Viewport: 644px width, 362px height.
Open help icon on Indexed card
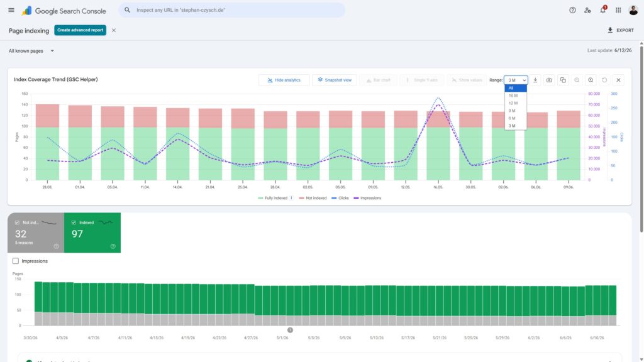pos(113,246)
